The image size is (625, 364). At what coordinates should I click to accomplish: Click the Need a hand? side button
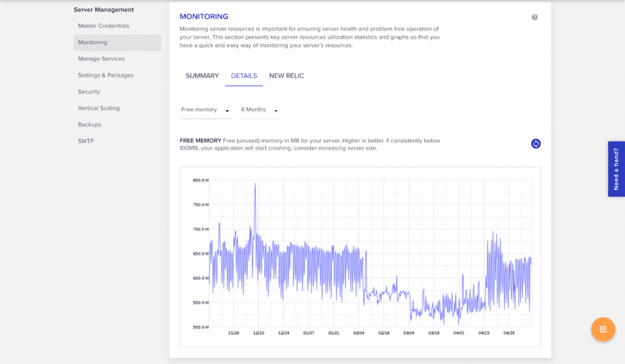(616, 169)
